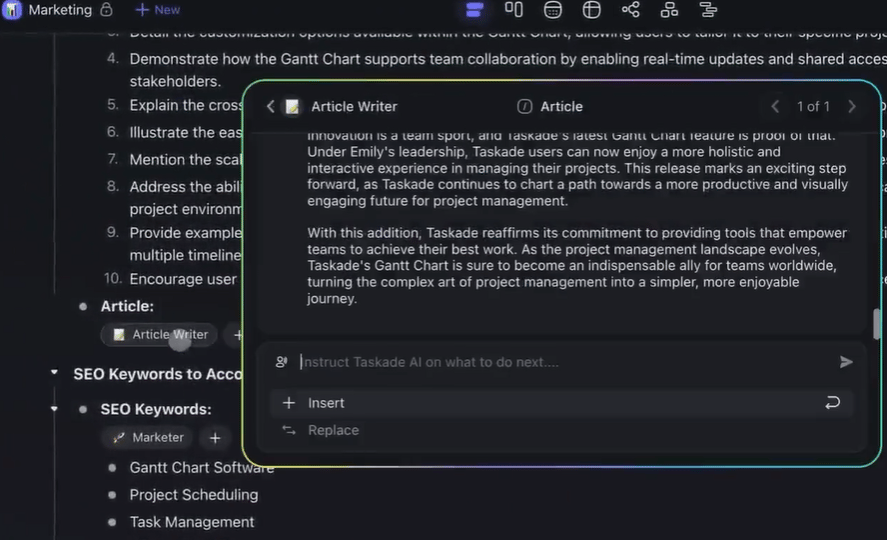This screenshot has height=540, width=887.
Task: Switch to Calendar view icon
Action: [x=553, y=10]
